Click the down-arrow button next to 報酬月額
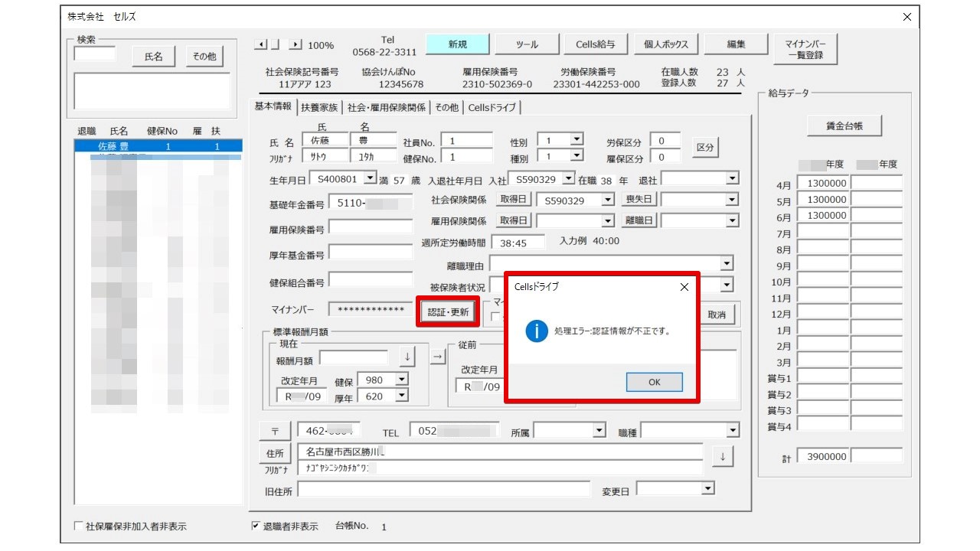Screen dimensions: 980x551 (407, 357)
